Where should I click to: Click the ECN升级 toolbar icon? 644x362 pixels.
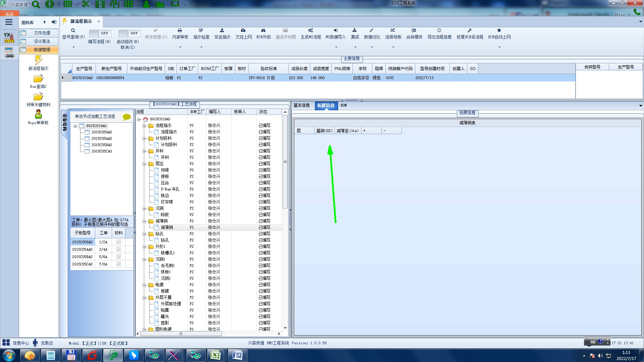click(x=263, y=31)
